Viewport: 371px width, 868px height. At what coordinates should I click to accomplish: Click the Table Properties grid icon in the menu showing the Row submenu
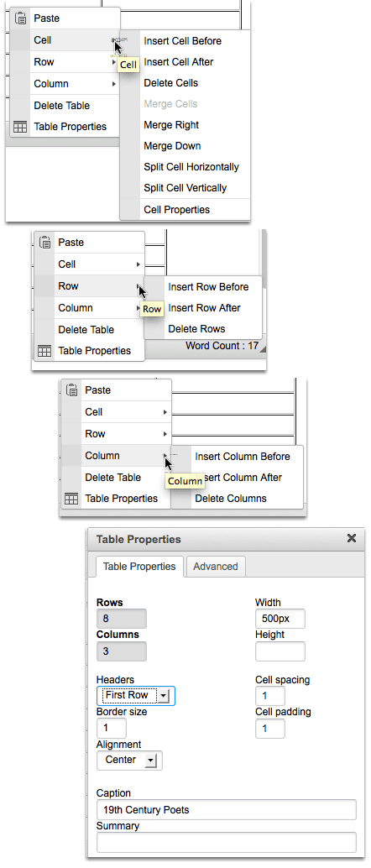44,351
